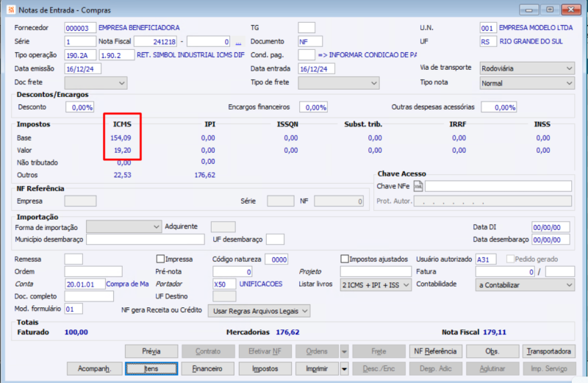The width and height of the screenshot is (588, 383).
Task: Click the UF field RS
Action: [488, 42]
